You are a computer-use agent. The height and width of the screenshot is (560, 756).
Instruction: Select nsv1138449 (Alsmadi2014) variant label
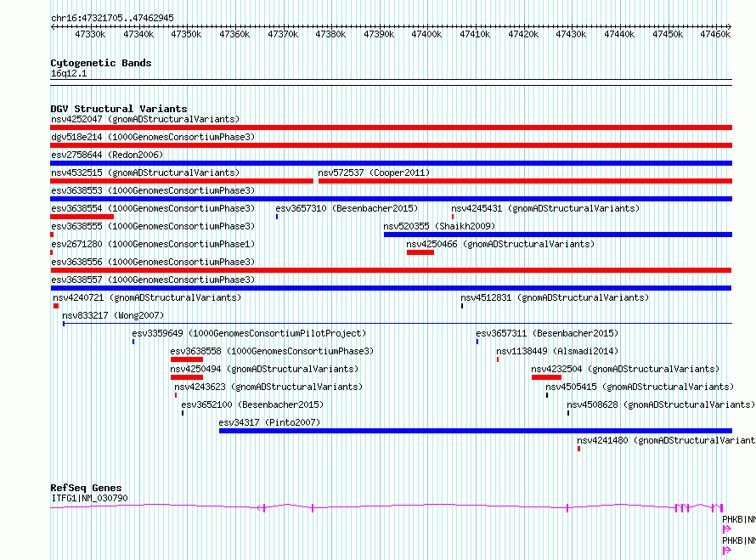click(x=557, y=351)
